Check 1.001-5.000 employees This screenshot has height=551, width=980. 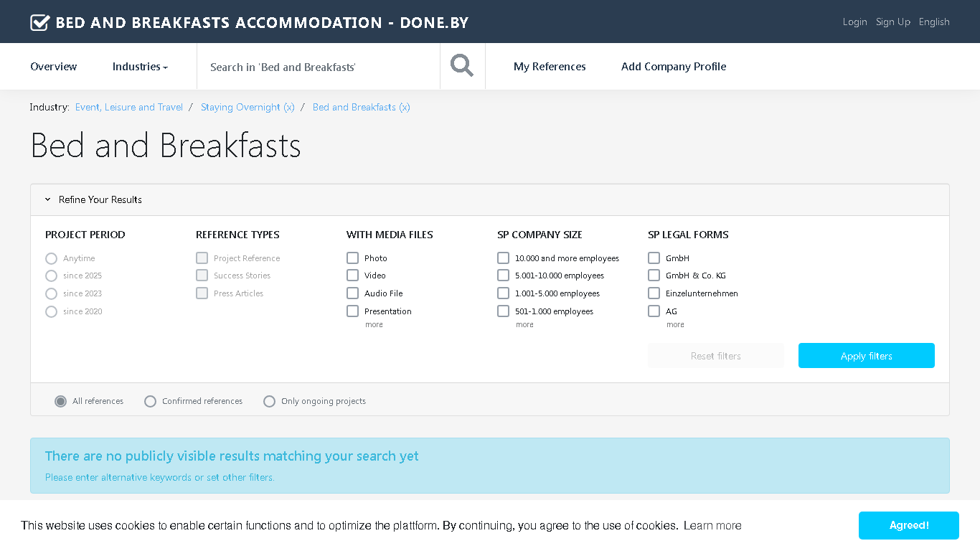[504, 293]
